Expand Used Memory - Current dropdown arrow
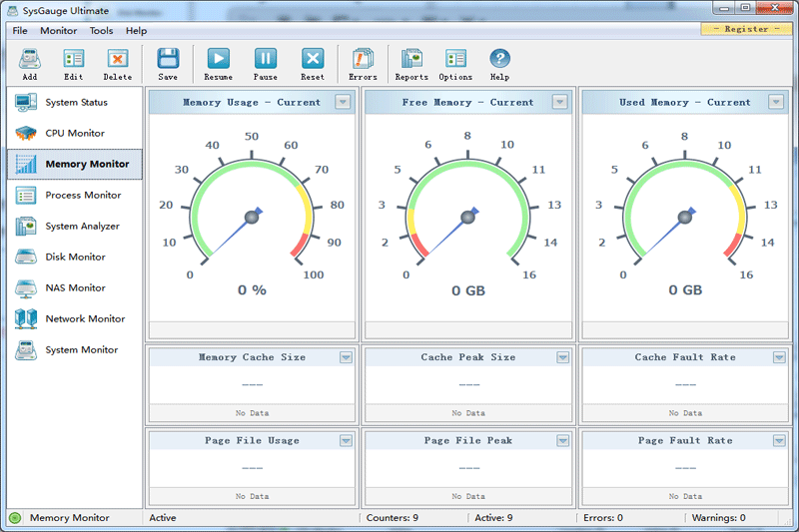 click(776, 102)
